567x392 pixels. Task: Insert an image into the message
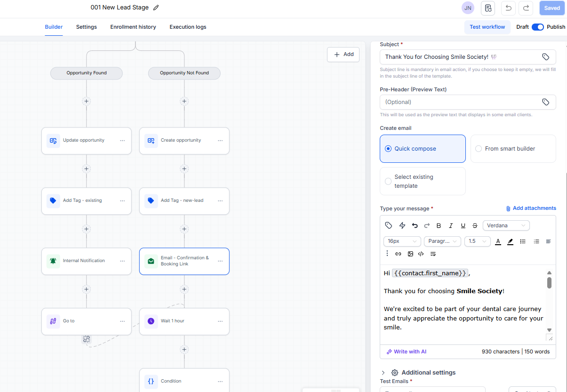(410, 254)
